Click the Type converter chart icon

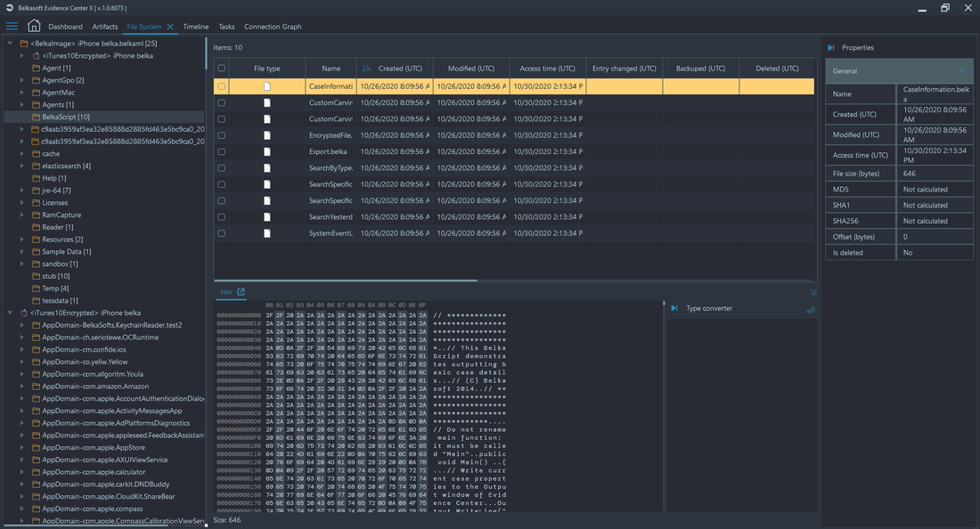click(811, 309)
